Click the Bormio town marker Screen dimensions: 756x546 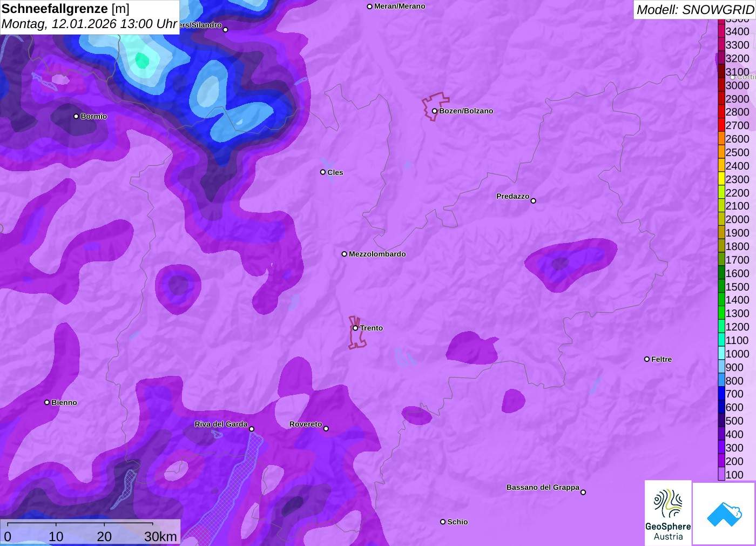[x=76, y=116]
